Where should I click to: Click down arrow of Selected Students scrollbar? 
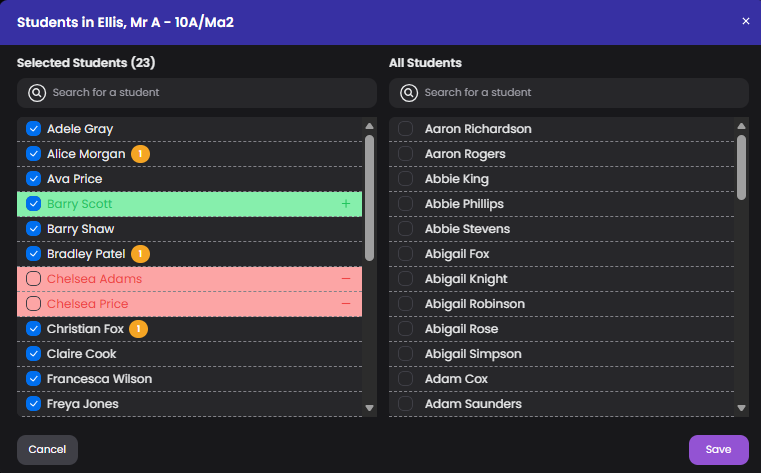[x=369, y=408]
